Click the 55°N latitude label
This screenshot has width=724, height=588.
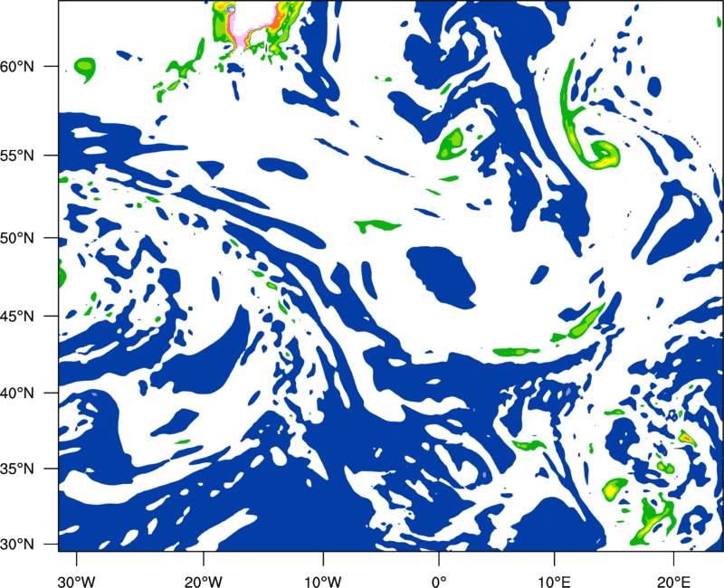pyautogui.click(x=17, y=155)
